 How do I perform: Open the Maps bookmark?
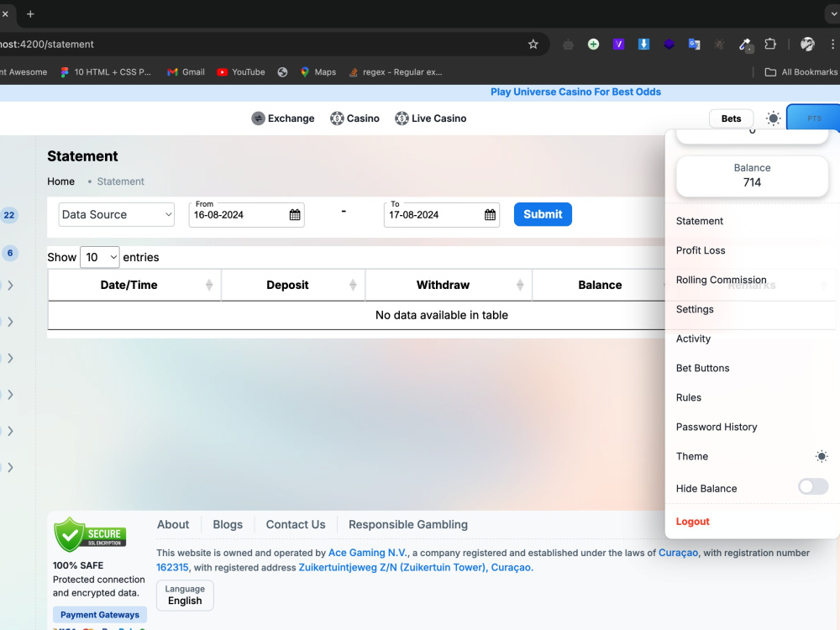[318, 72]
